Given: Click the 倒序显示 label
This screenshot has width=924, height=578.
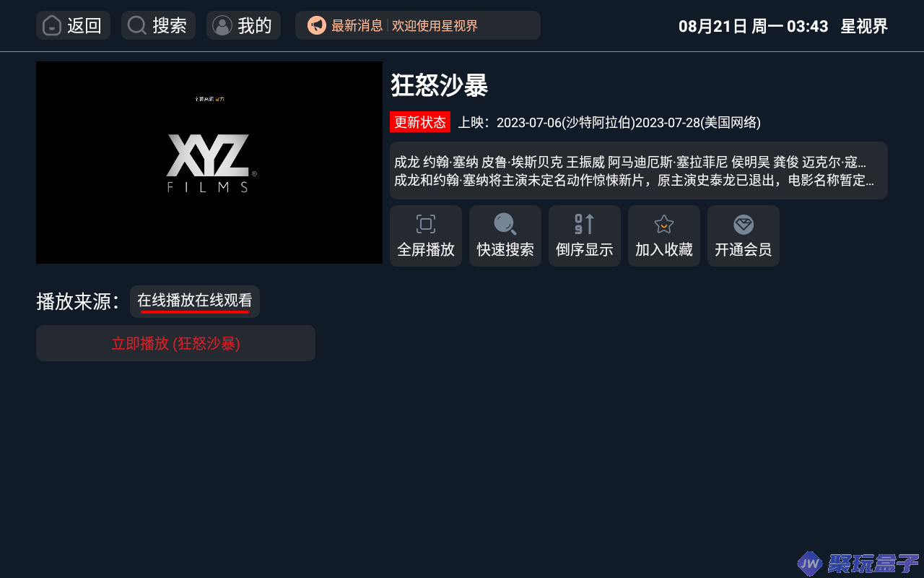Looking at the screenshot, I should tap(585, 249).
